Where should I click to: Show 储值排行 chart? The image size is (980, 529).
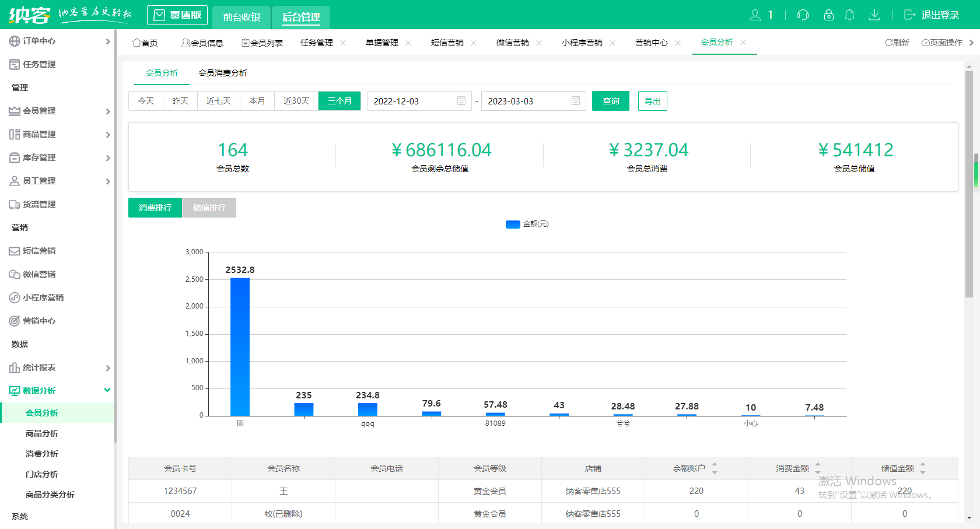pyautogui.click(x=209, y=208)
